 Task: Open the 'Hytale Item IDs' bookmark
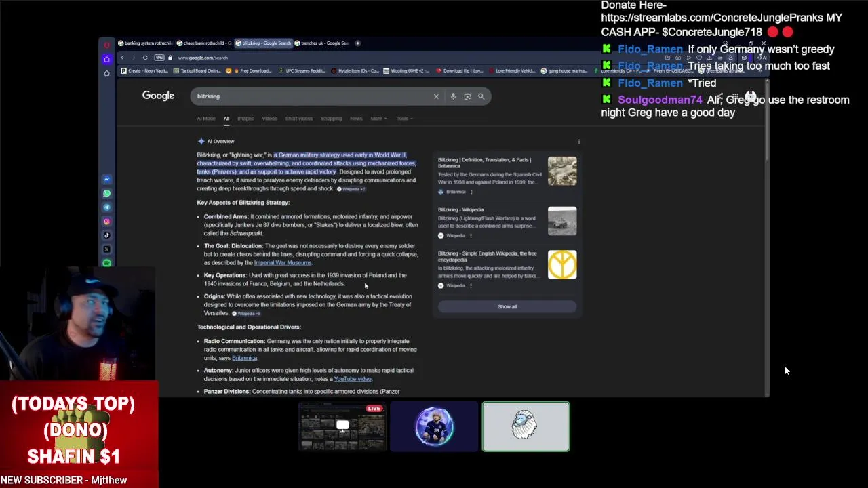coord(356,70)
